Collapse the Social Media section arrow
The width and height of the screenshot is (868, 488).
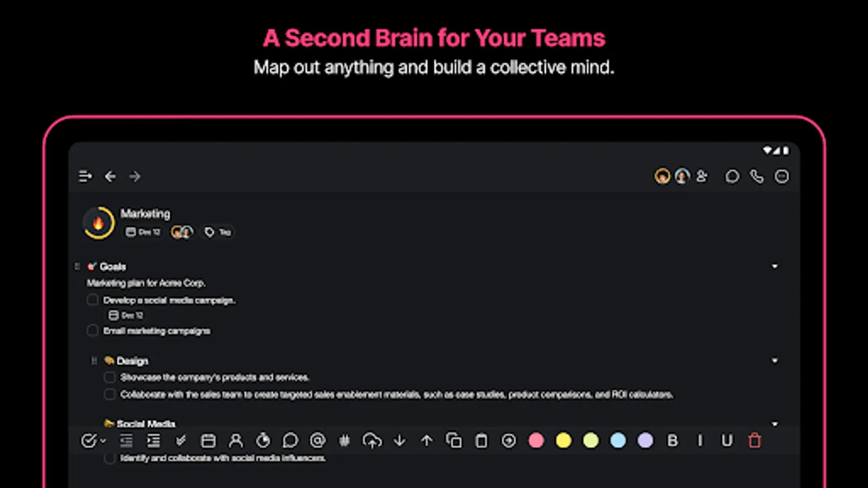coord(775,423)
